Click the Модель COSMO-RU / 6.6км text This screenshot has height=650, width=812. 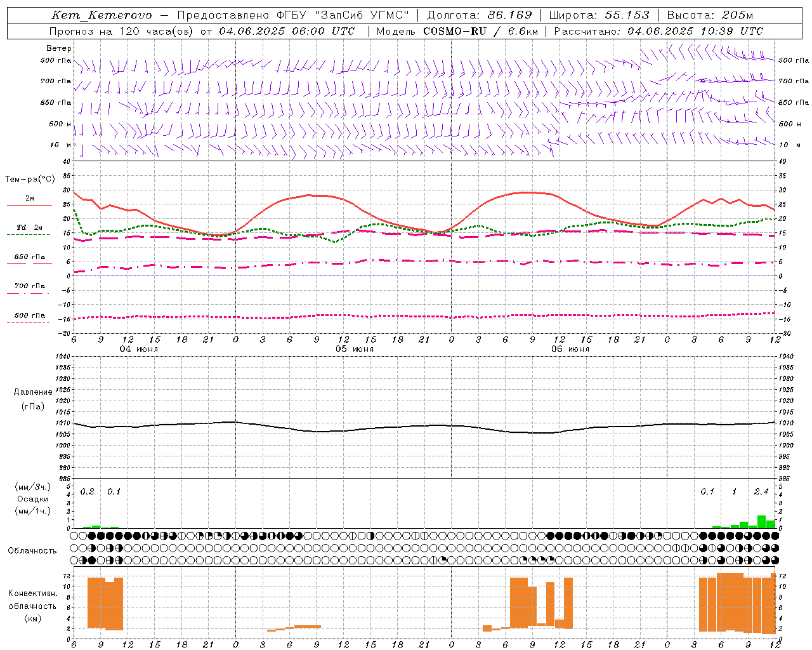(x=456, y=31)
